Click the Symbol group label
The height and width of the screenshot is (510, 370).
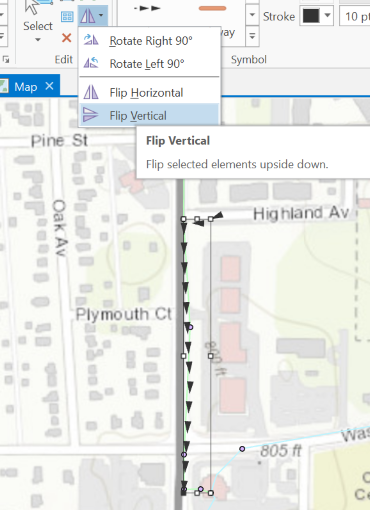(x=249, y=60)
